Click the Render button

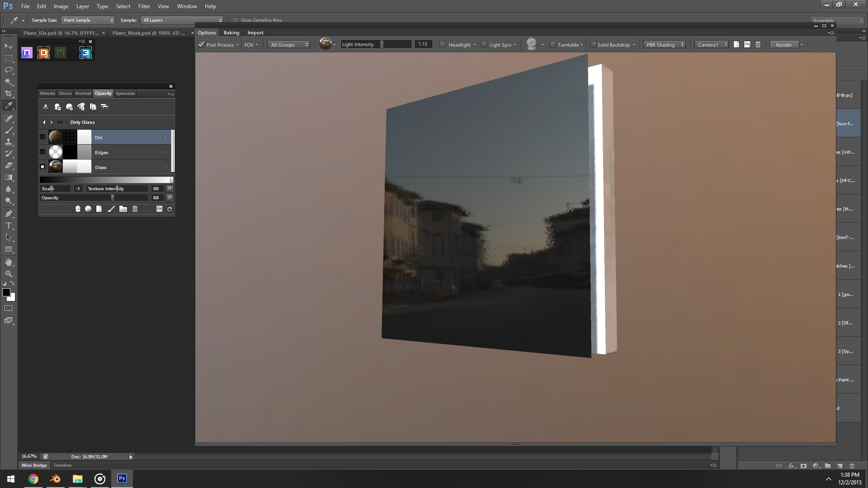pos(784,45)
